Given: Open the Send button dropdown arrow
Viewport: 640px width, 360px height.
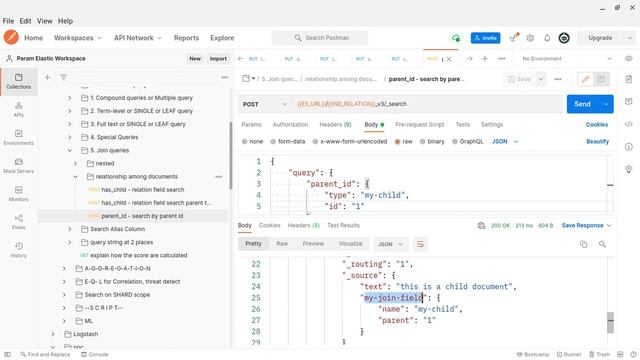Looking at the screenshot, I should coord(606,104).
